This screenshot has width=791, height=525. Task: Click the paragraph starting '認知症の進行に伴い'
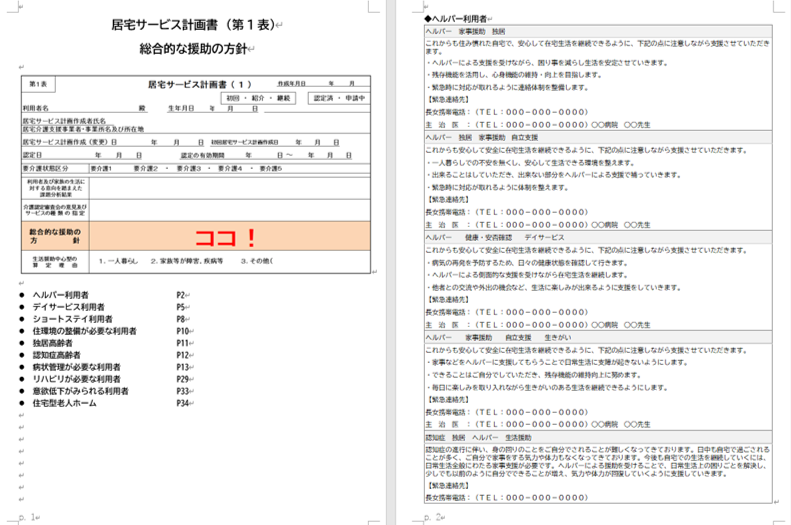point(598,461)
